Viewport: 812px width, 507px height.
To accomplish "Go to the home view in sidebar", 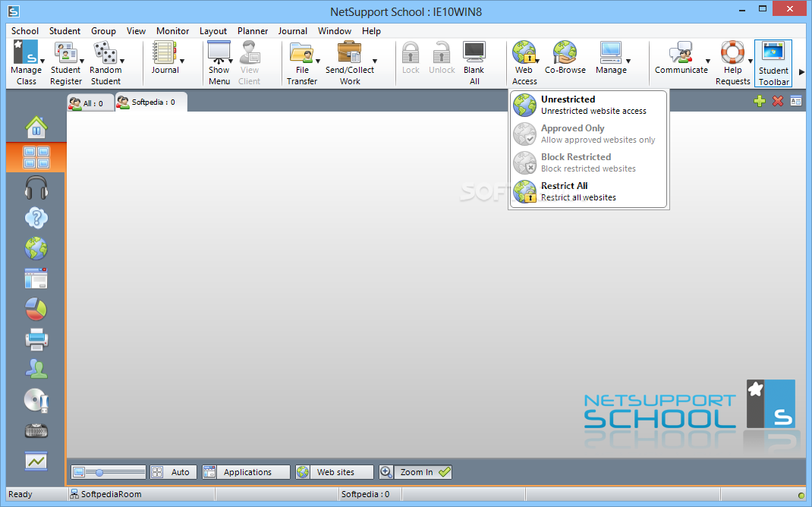I will pos(36,127).
